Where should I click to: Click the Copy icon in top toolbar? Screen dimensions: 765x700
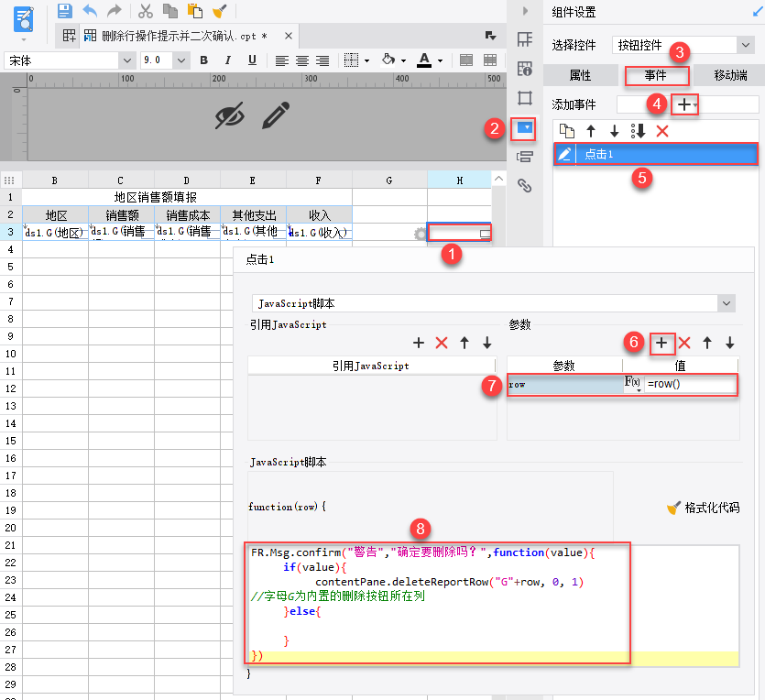169,11
